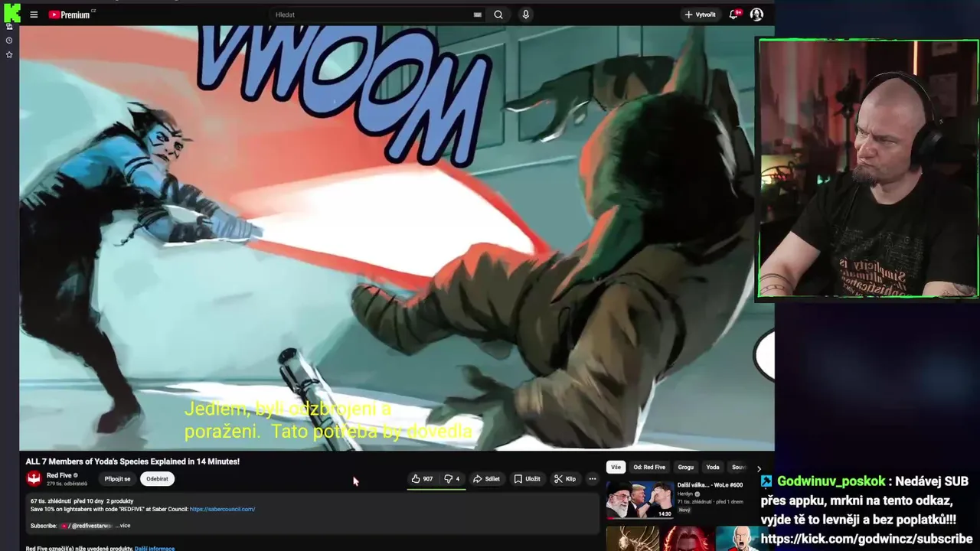Save video with Uložit button
The image size is (980, 551).
pos(527,479)
